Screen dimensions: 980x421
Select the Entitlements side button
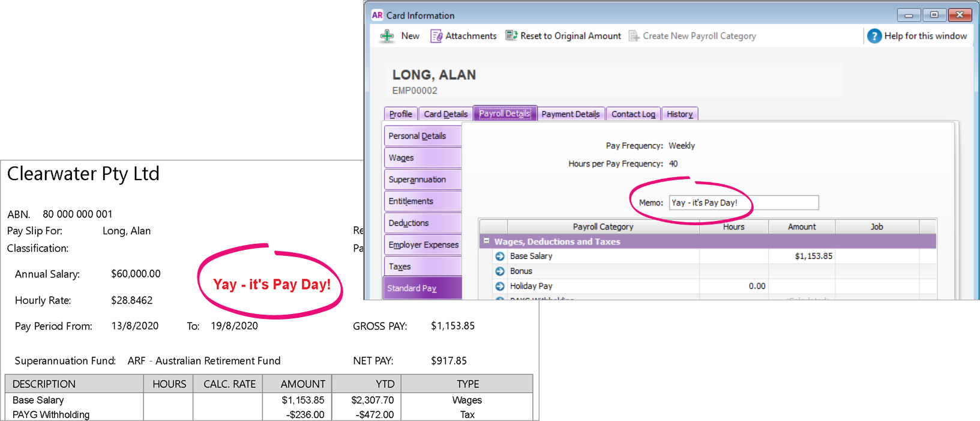422,201
